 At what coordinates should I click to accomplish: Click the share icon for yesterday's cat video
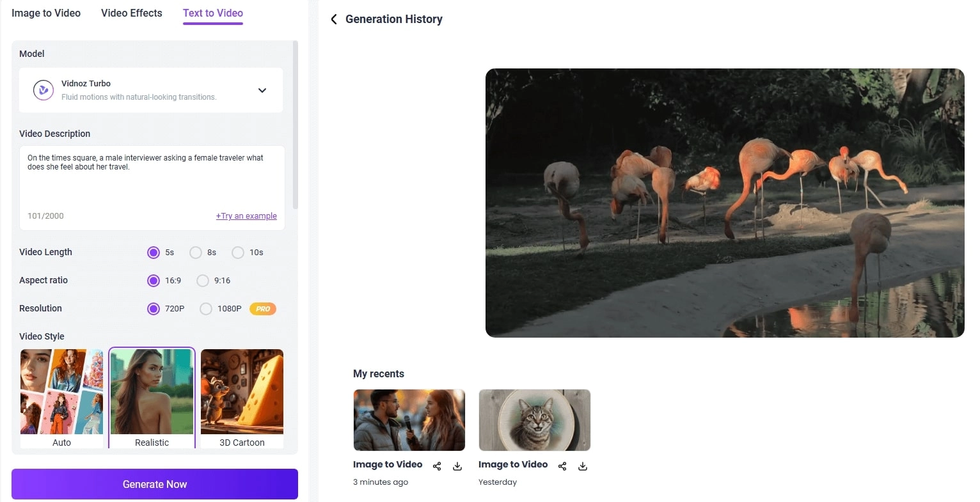[x=562, y=466]
